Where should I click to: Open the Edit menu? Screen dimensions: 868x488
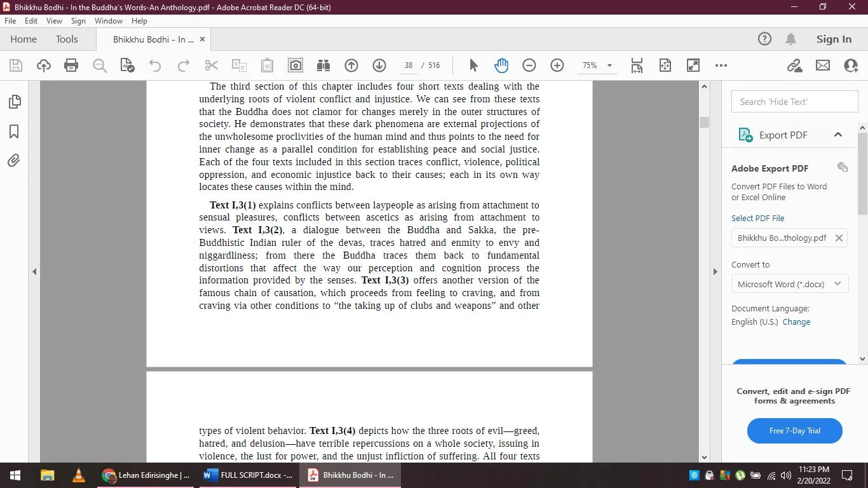click(31, 21)
